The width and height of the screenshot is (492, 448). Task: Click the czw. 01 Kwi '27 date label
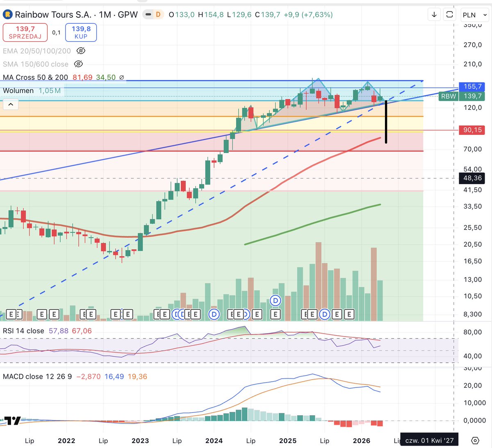point(429,441)
